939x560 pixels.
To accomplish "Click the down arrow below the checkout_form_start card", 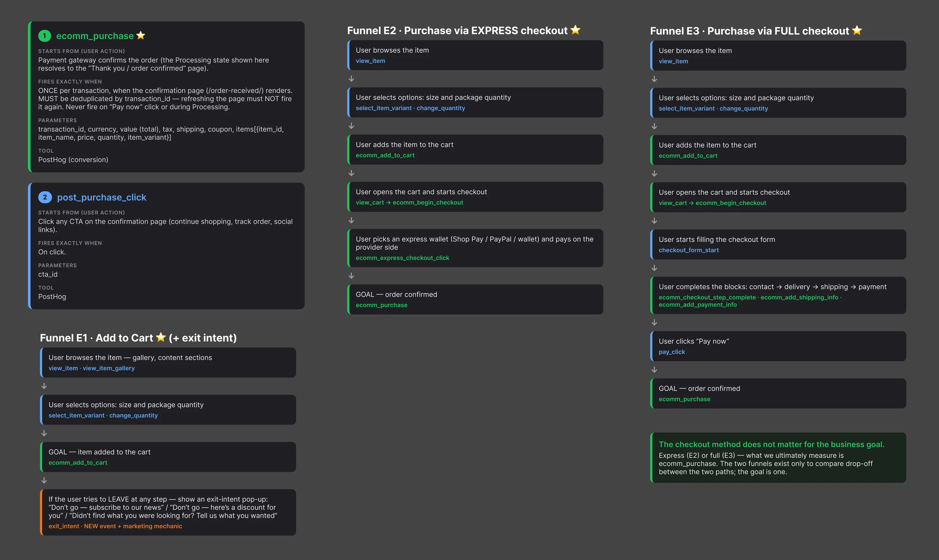I will tap(654, 268).
